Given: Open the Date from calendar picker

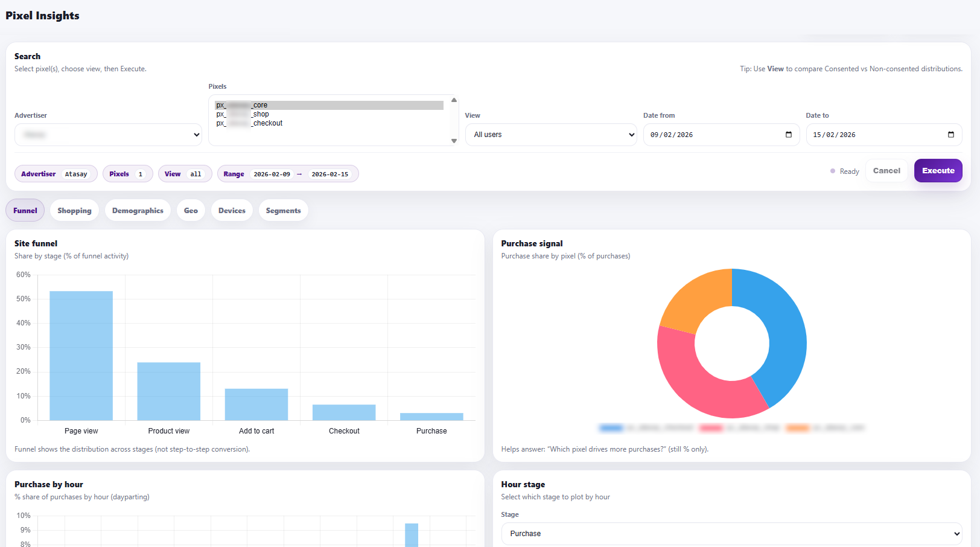Looking at the screenshot, I should [789, 135].
